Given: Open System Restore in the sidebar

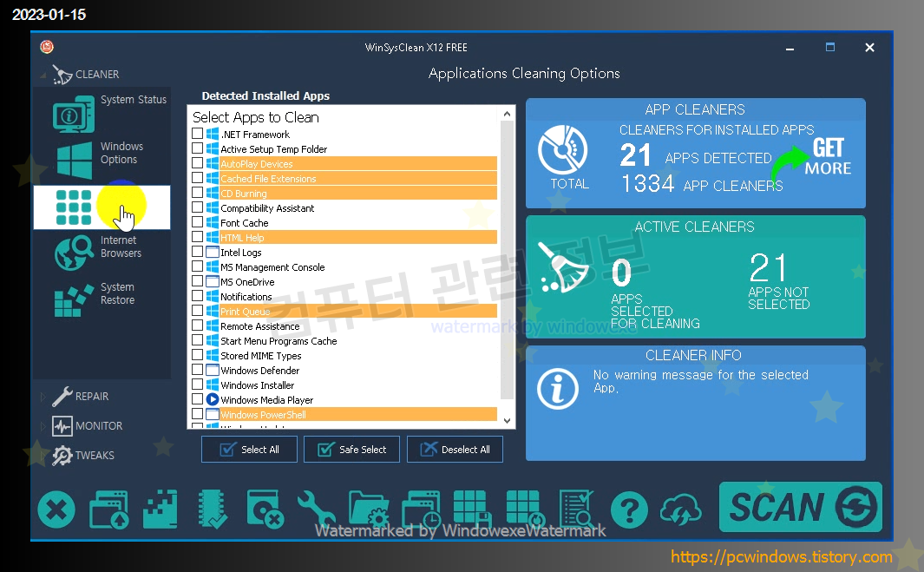Looking at the screenshot, I should [x=102, y=299].
